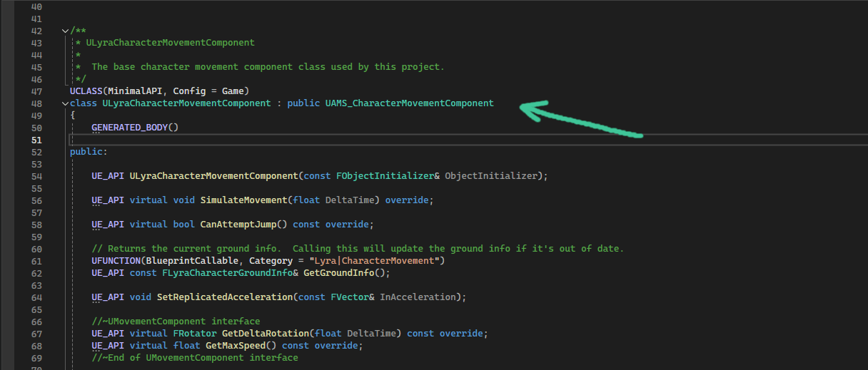Click GetMaxSpeed function name
This screenshot has height=370, width=868.
point(236,346)
